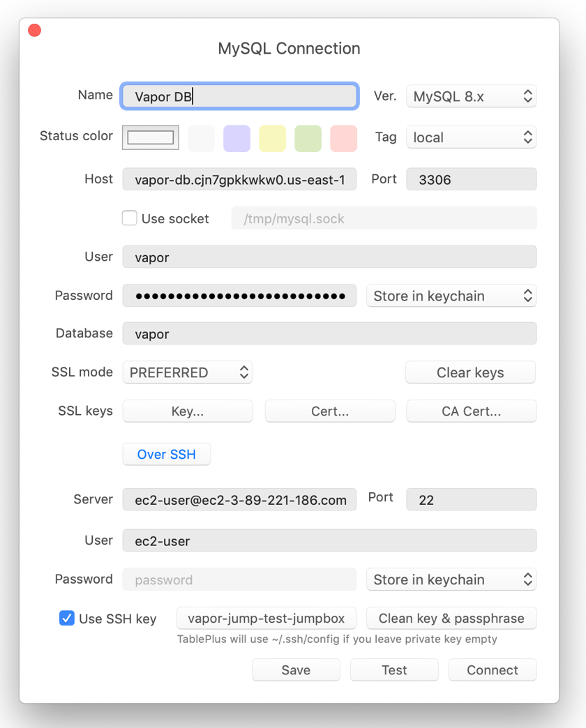Click the database Password field with dots
This screenshot has width=586, height=728.
point(239,296)
